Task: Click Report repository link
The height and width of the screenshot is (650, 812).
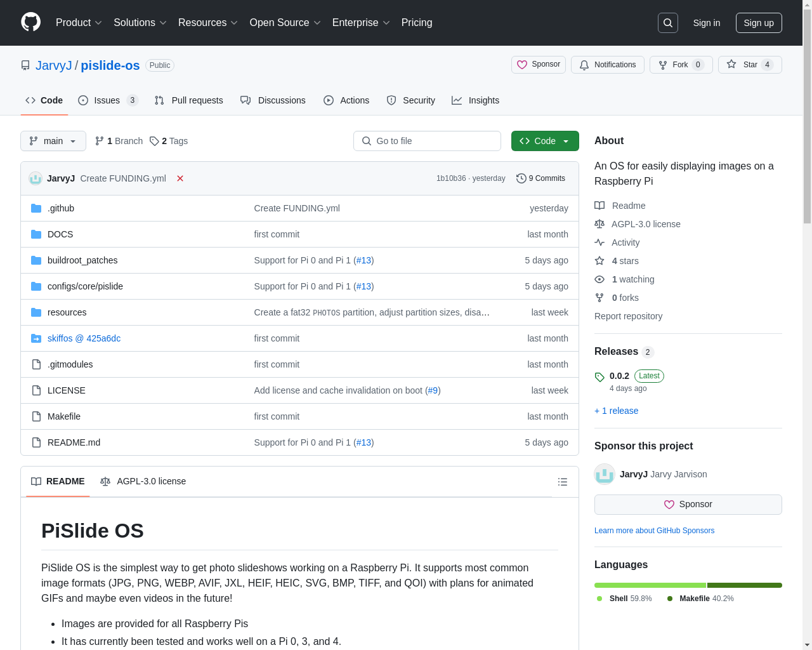Action: tap(628, 316)
